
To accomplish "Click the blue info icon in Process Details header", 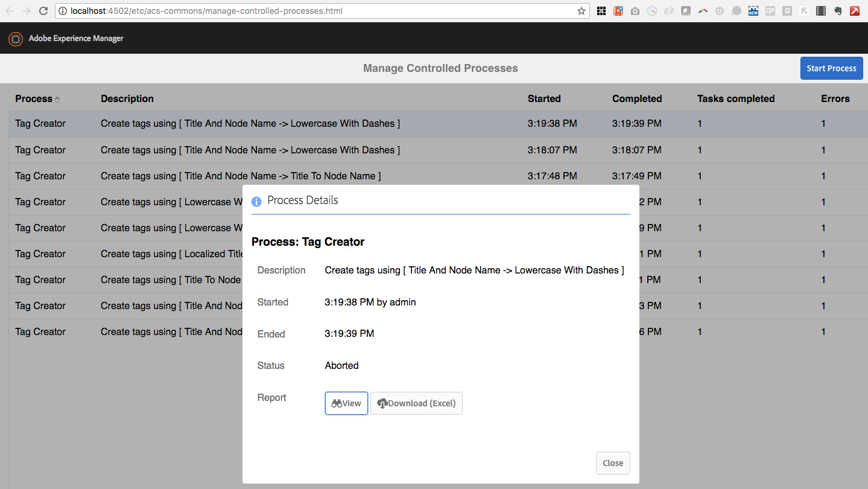I will pyautogui.click(x=256, y=200).
